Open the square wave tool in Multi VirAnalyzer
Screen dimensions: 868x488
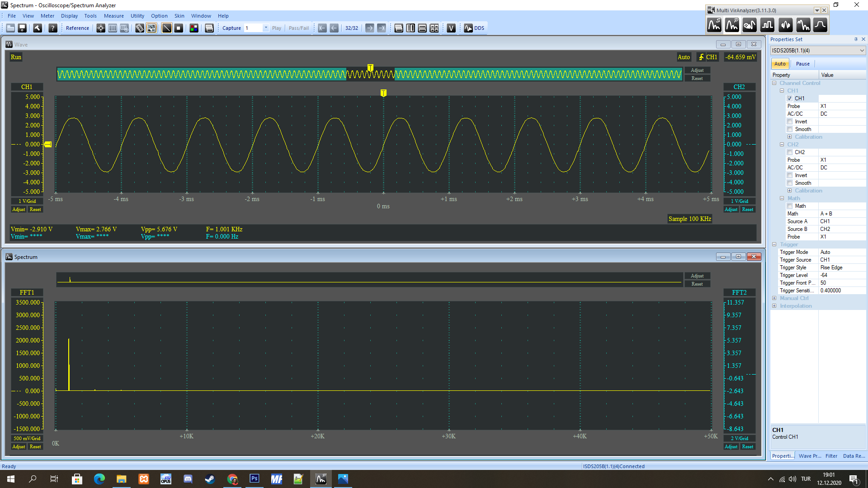point(767,25)
